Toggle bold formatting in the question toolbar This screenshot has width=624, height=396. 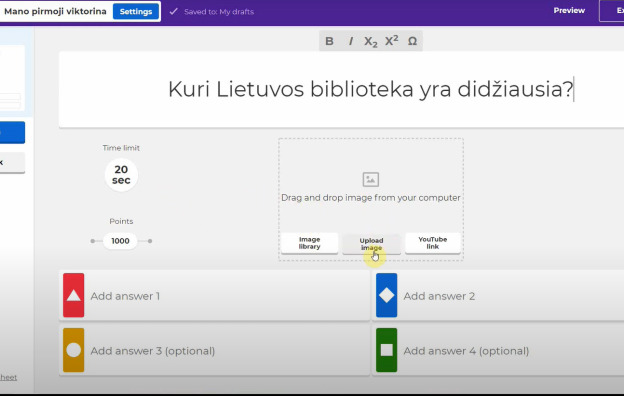coord(329,41)
